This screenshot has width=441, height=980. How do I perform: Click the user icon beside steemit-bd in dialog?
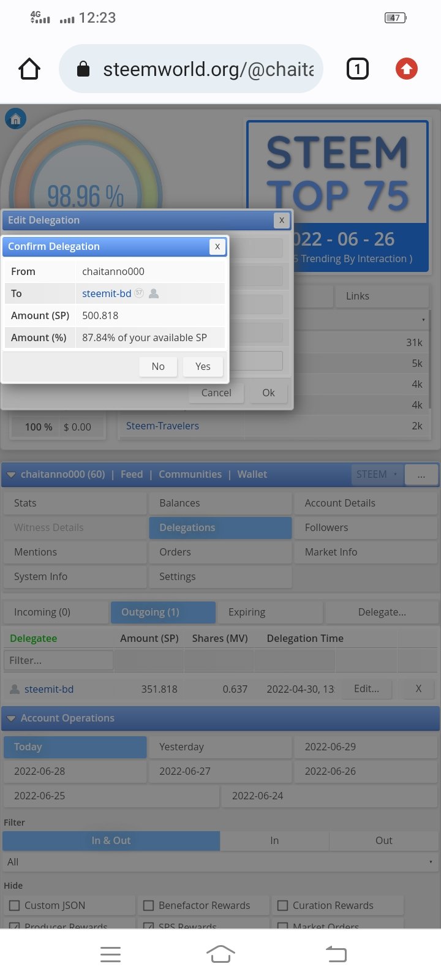154,293
